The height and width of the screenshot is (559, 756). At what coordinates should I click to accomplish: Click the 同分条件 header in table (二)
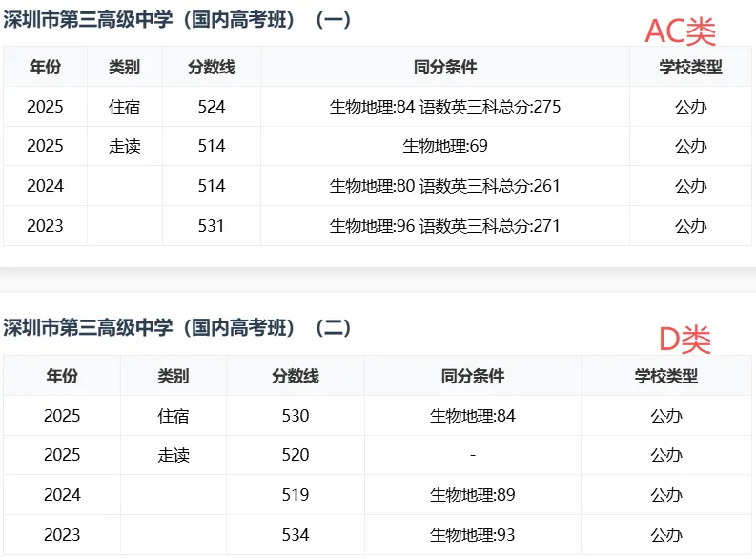473,376
